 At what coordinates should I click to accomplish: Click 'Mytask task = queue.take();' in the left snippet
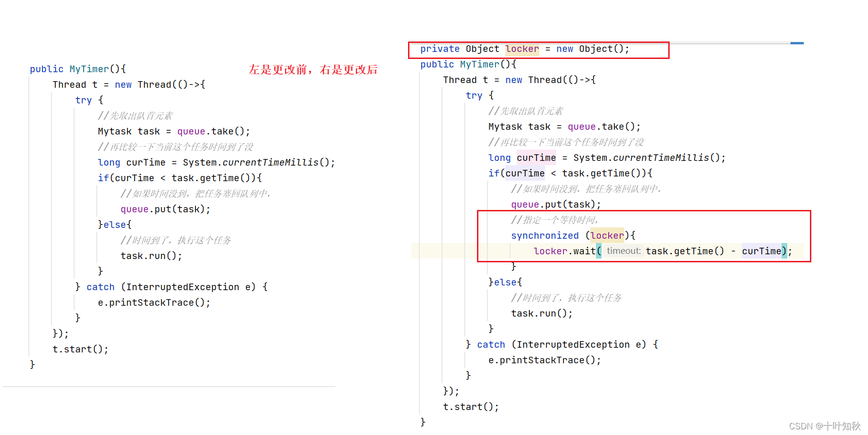pos(174,132)
